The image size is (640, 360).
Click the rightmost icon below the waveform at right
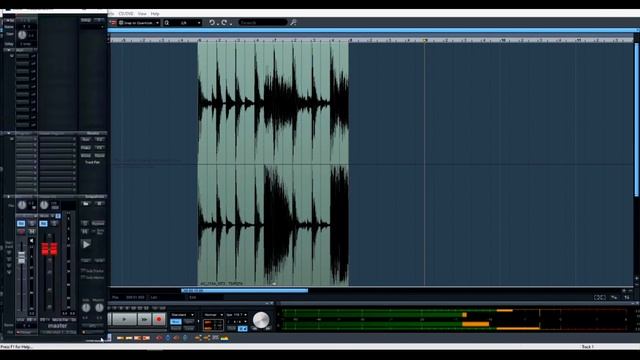point(627,297)
